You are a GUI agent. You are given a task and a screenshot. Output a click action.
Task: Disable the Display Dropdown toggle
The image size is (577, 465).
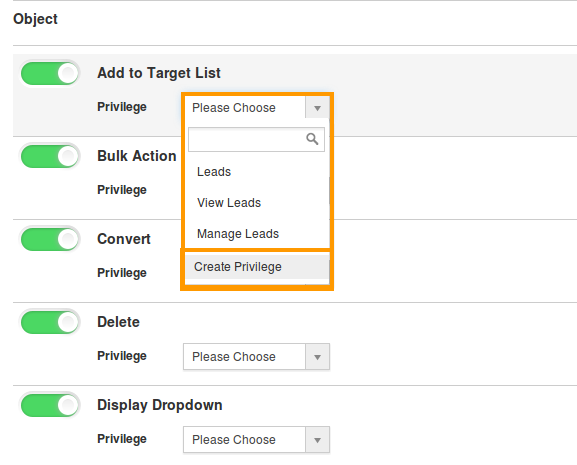50,405
